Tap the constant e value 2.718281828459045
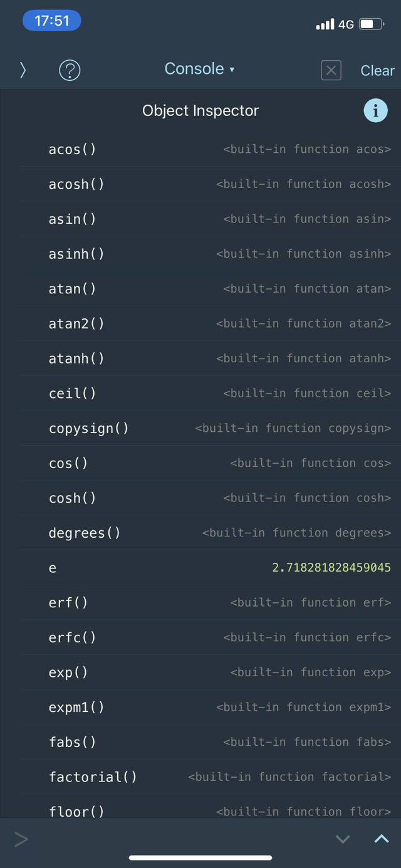This screenshot has height=868, width=401. (330, 567)
